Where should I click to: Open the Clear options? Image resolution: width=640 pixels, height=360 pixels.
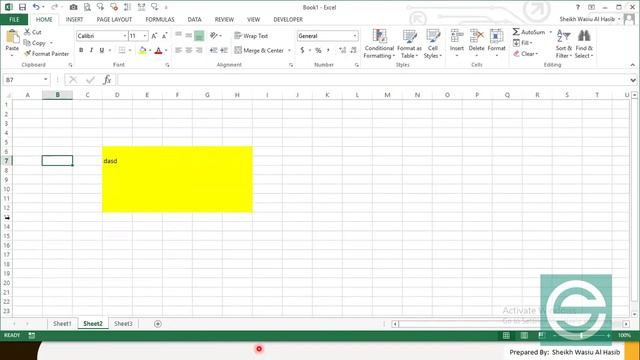[x=525, y=53]
